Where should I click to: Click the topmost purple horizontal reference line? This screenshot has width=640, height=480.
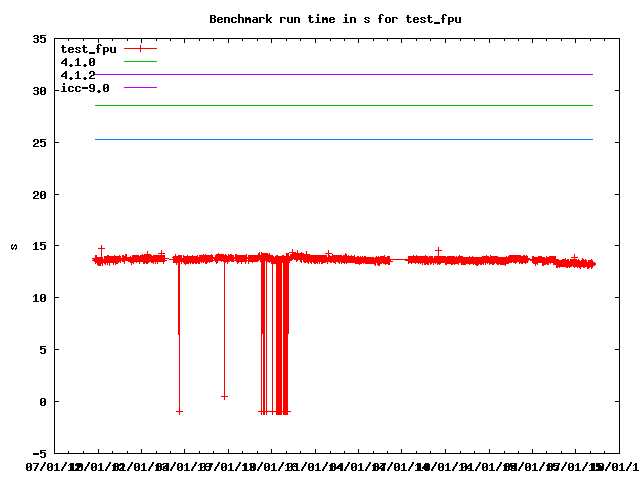tap(340, 74)
